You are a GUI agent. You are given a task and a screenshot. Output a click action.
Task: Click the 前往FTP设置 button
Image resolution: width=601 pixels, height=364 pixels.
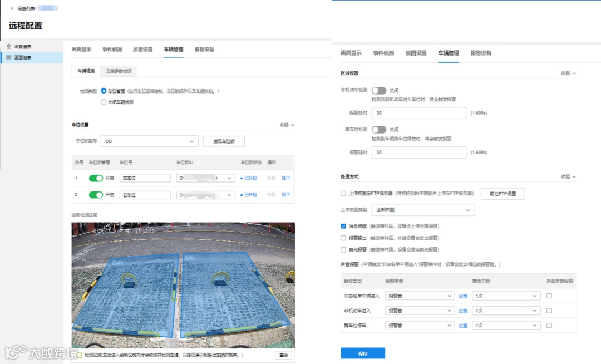pos(503,194)
